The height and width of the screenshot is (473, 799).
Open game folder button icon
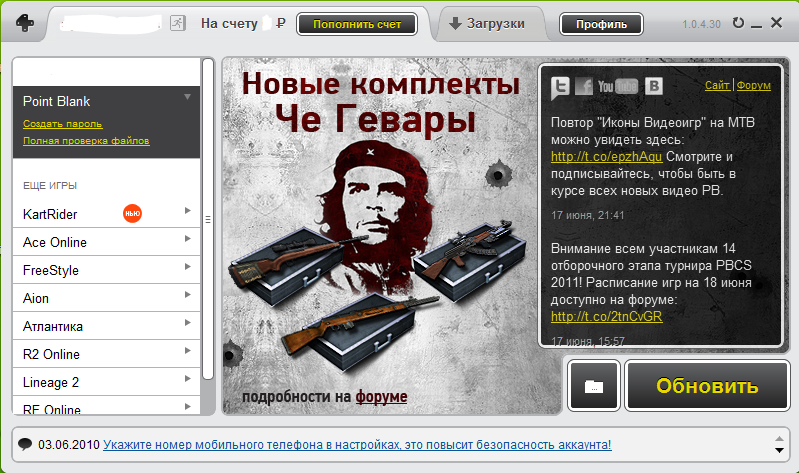coord(594,386)
